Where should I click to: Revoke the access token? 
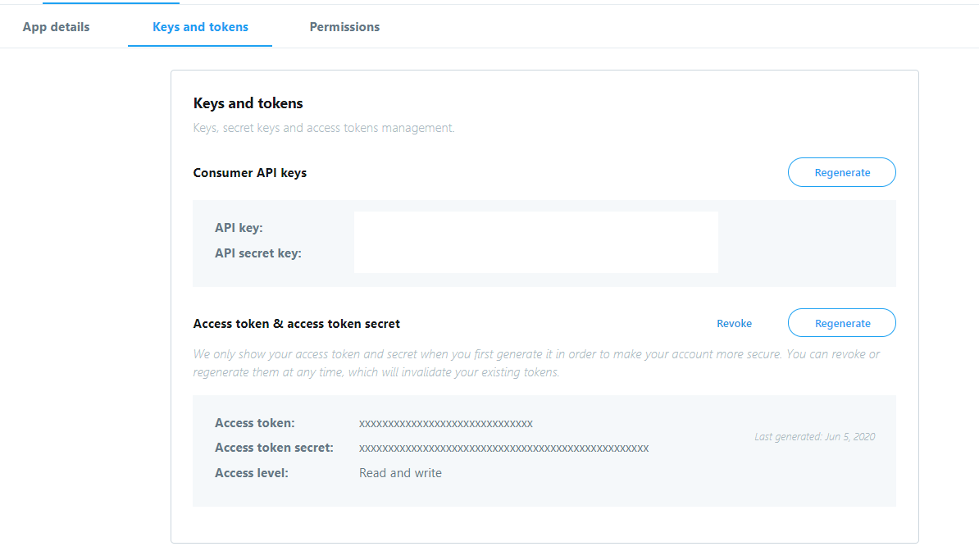coord(734,323)
